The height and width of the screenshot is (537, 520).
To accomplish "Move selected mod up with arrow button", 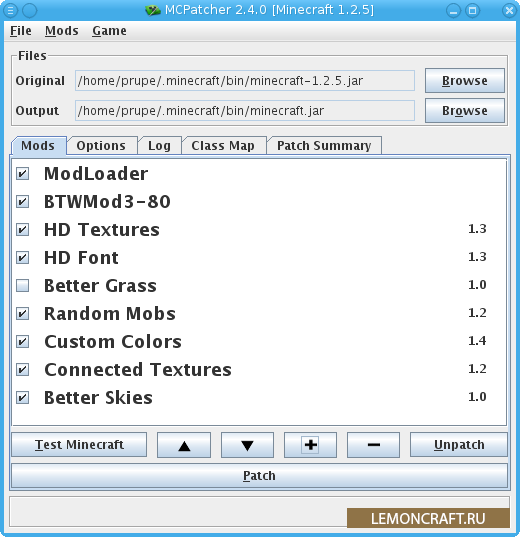I will [184, 445].
